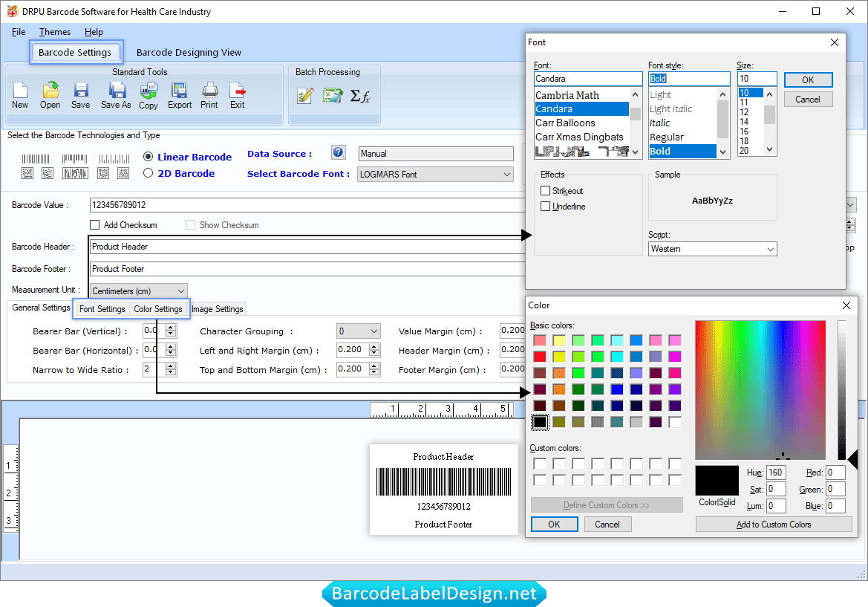
Task: Click the Exit toolbar icon
Action: 238,95
